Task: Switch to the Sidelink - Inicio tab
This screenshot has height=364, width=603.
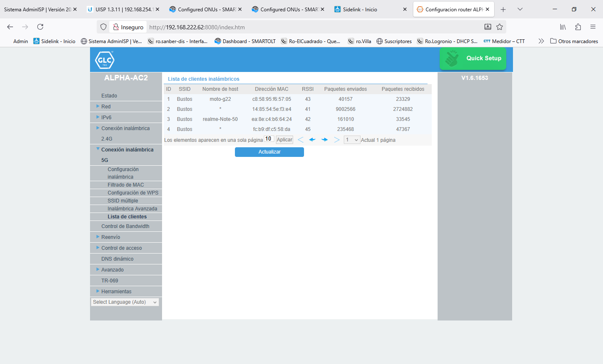Action: point(360,9)
